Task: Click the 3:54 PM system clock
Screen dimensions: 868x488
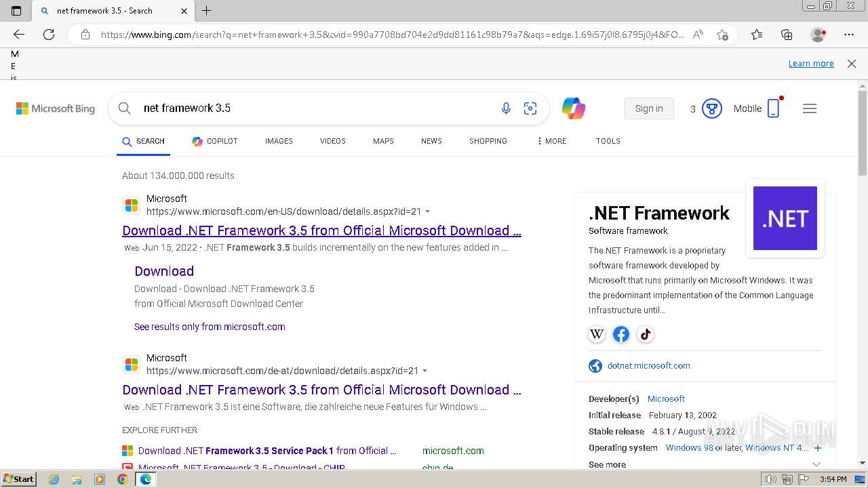Action: [x=833, y=479]
